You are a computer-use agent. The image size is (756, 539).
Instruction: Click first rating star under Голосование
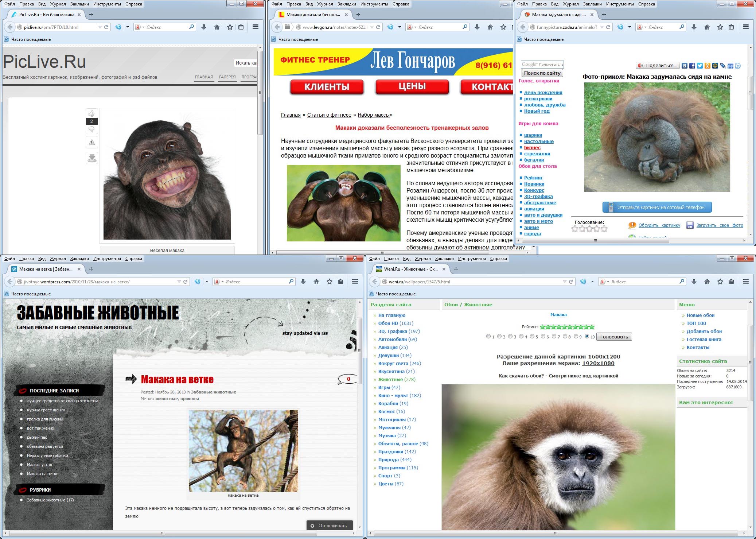(575, 229)
